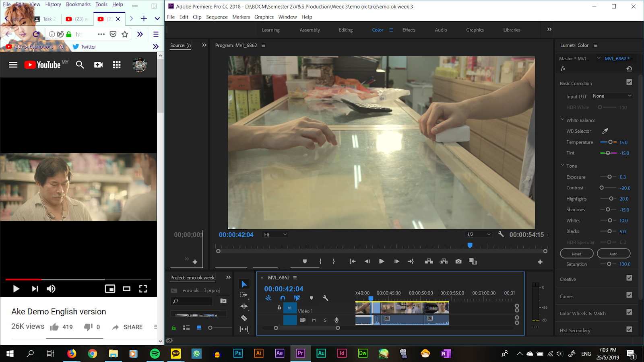Click the voice-over record microphone on audio track

(336, 320)
